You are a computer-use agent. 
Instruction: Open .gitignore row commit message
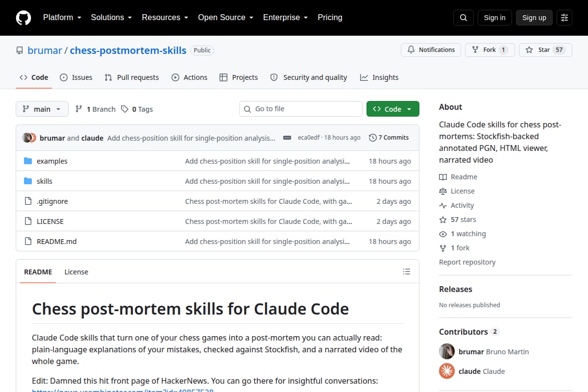pyautogui.click(x=269, y=201)
